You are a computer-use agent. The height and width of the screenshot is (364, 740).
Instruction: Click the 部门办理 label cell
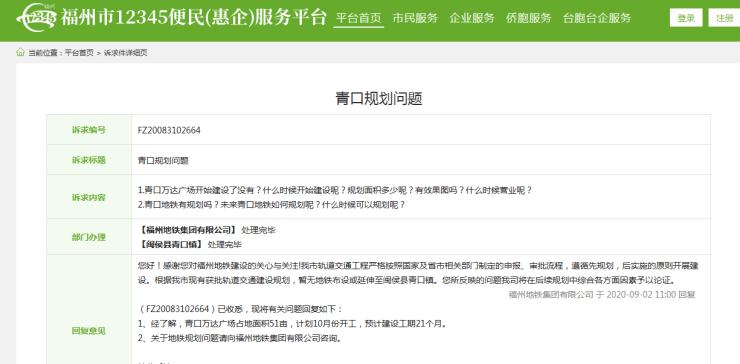point(89,237)
